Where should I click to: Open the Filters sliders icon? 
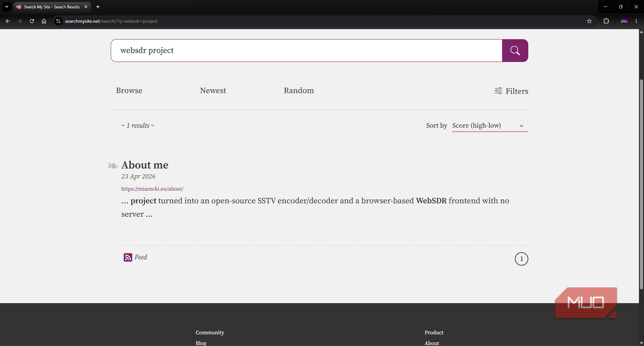pos(498,91)
